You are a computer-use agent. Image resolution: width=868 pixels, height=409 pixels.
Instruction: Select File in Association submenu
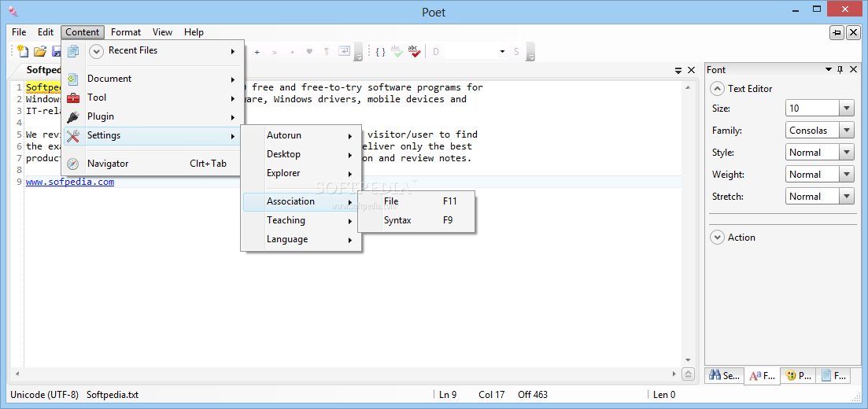tap(416, 202)
